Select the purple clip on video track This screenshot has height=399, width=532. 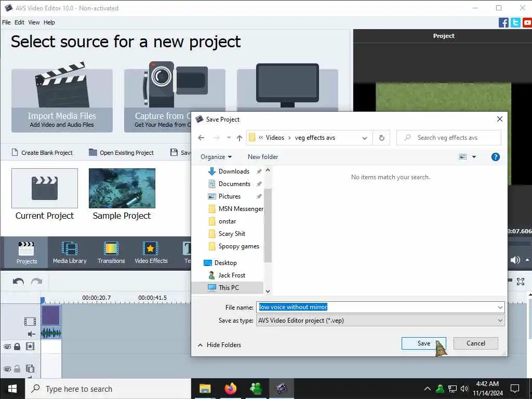51,315
